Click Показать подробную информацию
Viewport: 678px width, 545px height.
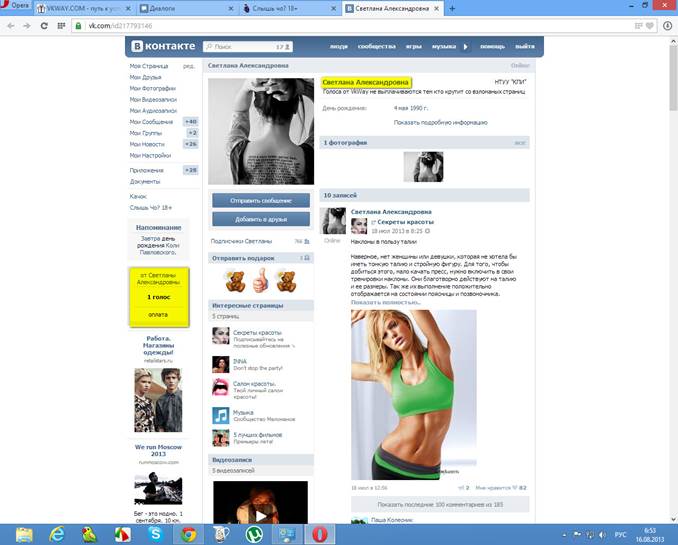point(440,123)
